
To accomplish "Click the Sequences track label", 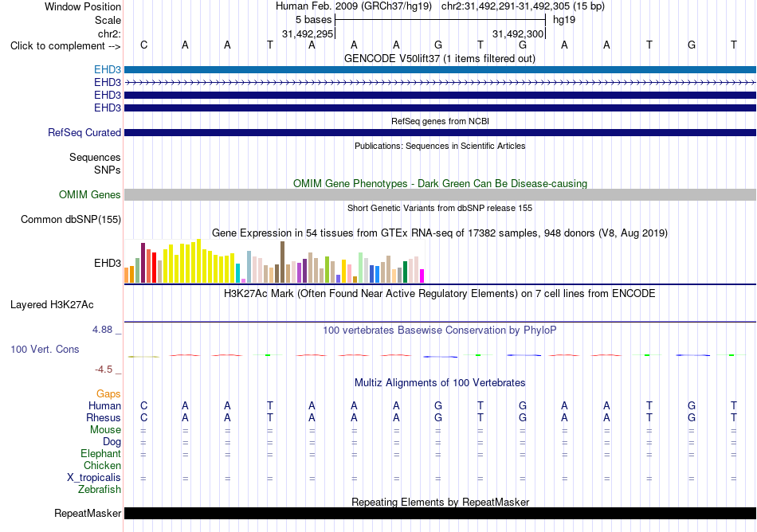I will (x=95, y=157).
